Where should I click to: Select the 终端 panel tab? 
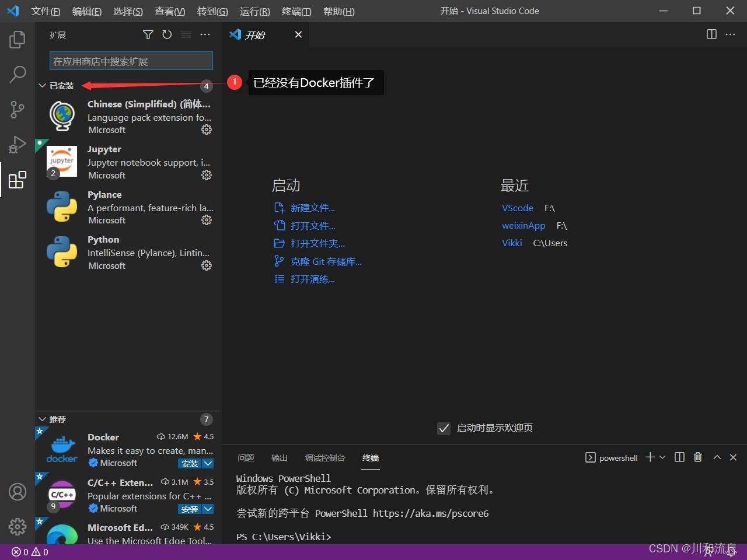[371, 458]
